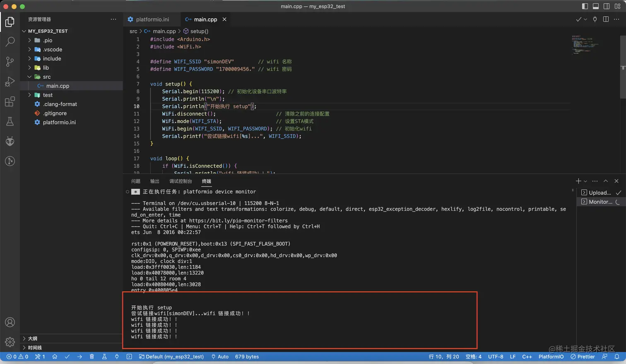Click the serial monitor plug icon
Screen dimensions: 626x364
117,357
